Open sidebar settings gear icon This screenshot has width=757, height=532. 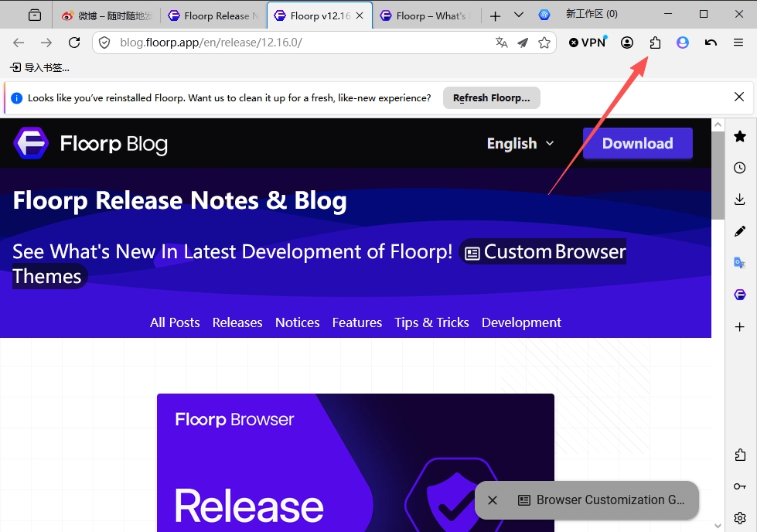740,518
